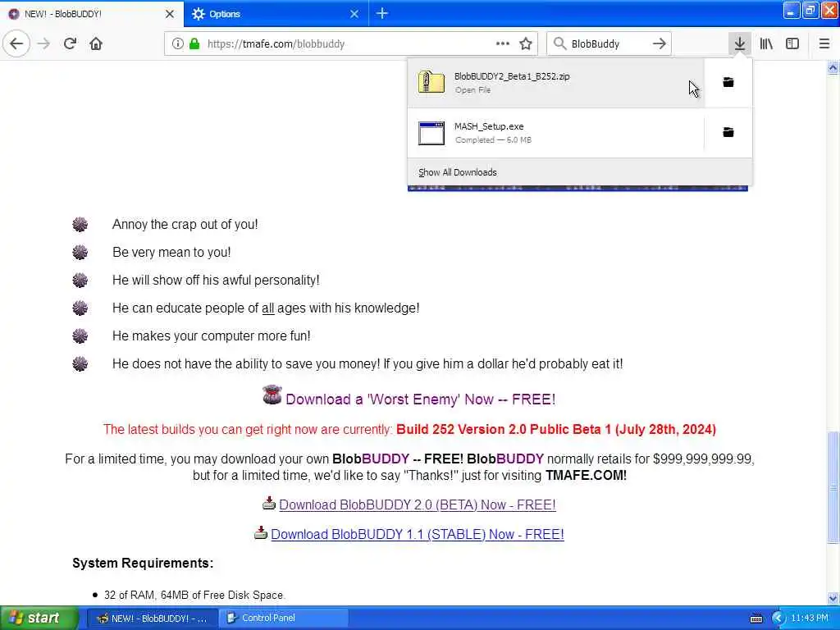Toggle the Downloads toolbar button
The height and width of the screenshot is (630, 840).
[x=739, y=44]
